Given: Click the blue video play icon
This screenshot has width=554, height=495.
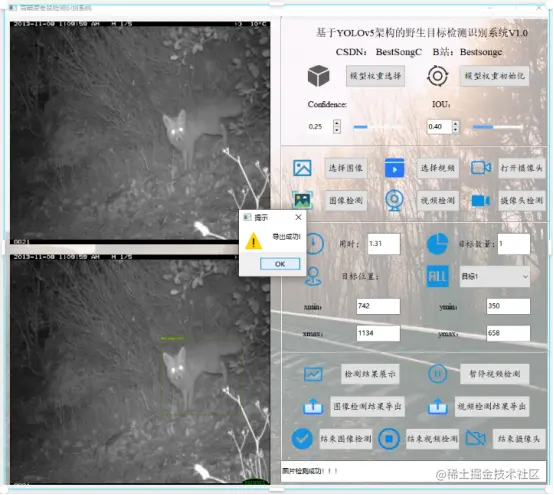Looking at the screenshot, I should [x=394, y=168].
